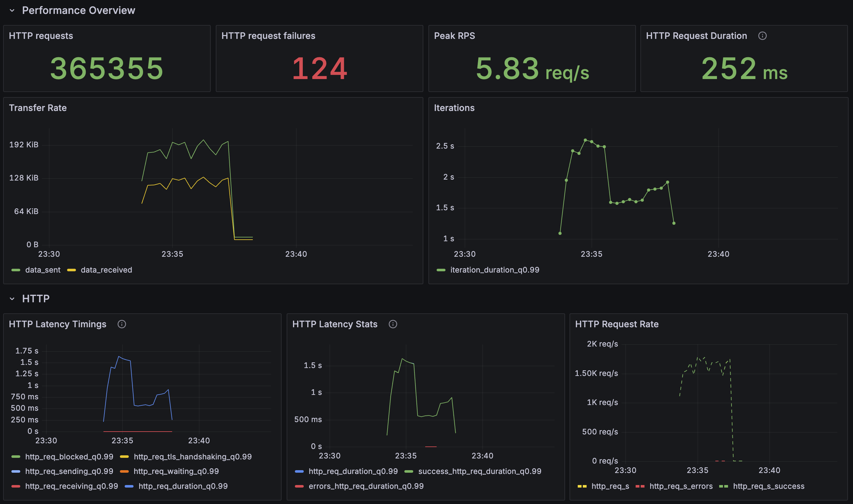The width and height of the screenshot is (853, 504).
Task: Toggle http_req_s_success in Request Rate legend
Action: coord(769,486)
